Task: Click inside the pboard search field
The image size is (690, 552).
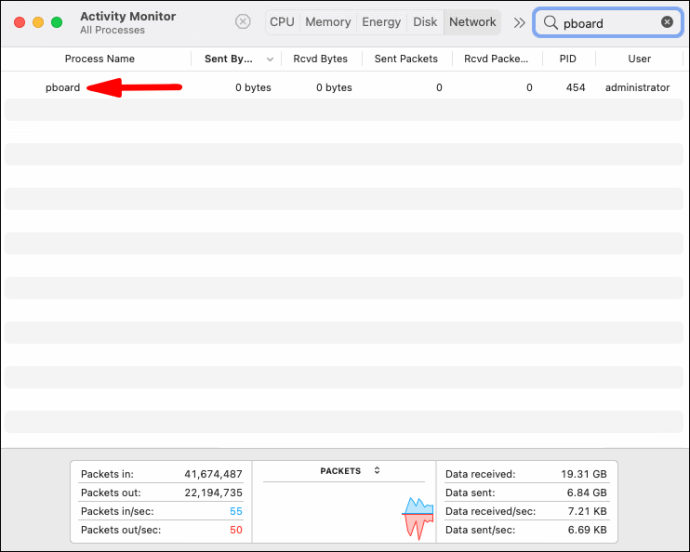Action: (x=608, y=23)
